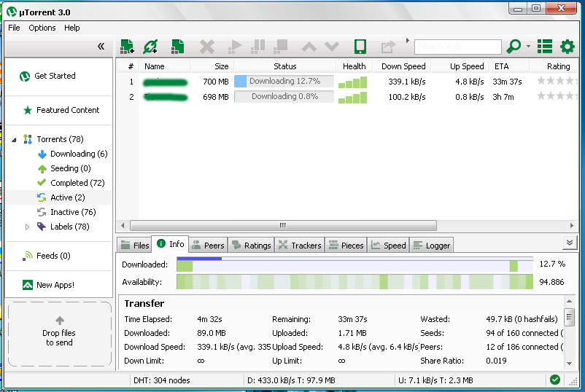Screen dimensions: 585x392
Task: Open New Apps! in sidebar
Action: 48,285
